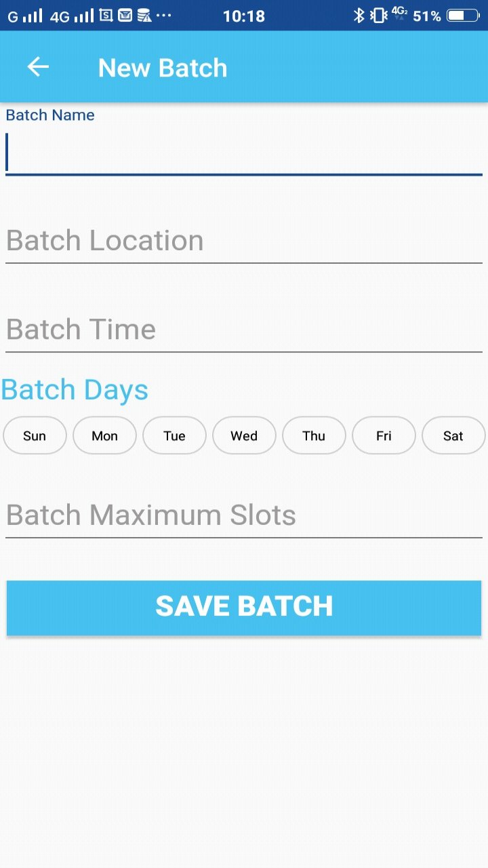Focus the Batch Name text field
The height and width of the screenshot is (868, 488).
click(x=244, y=153)
